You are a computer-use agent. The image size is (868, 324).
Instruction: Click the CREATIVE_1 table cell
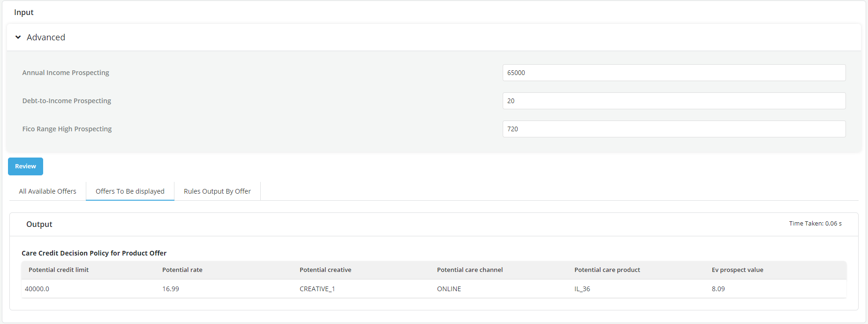coord(317,289)
